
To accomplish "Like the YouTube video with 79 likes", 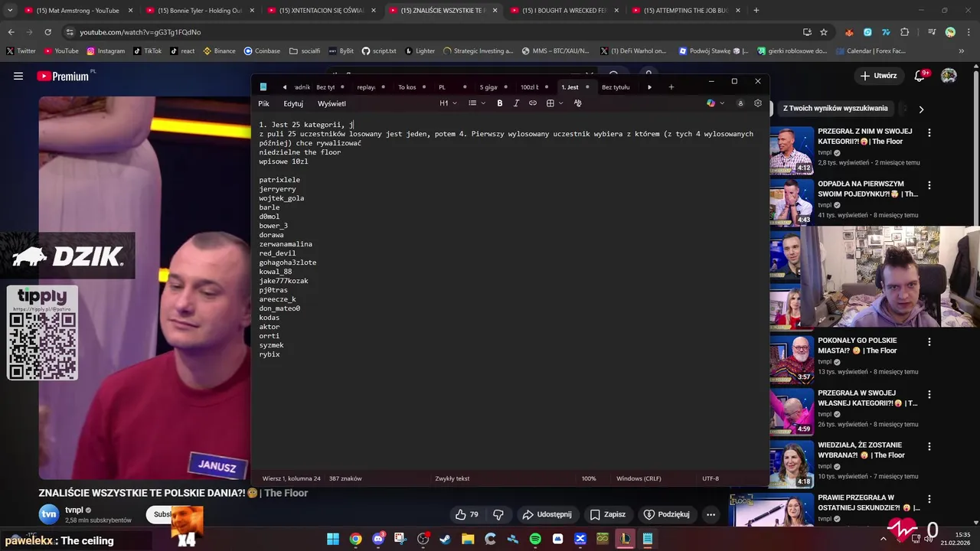I will (x=467, y=514).
